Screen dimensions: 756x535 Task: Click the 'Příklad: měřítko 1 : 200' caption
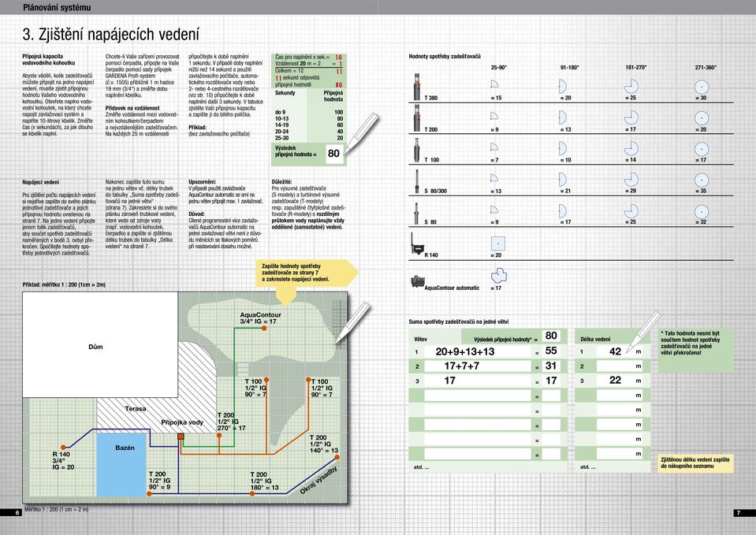64,285
